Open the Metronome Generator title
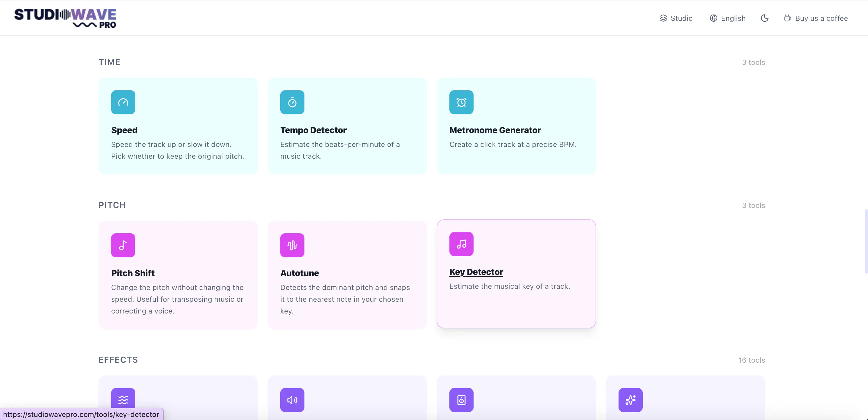868x420 pixels. [495, 130]
